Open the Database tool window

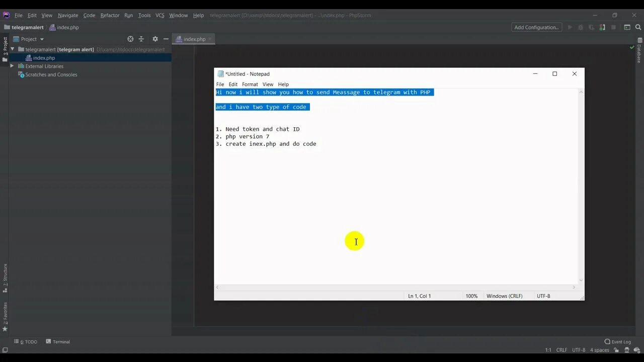click(x=639, y=50)
